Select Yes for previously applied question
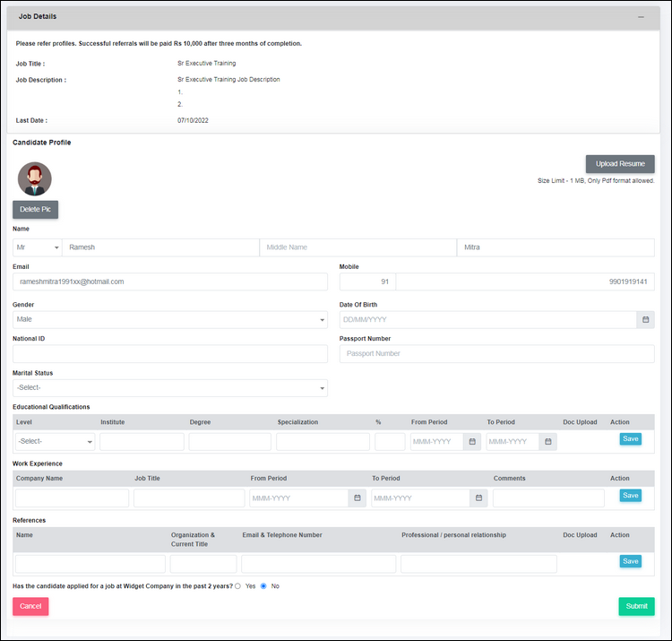672x641 pixels. click(x=238, y=585)
